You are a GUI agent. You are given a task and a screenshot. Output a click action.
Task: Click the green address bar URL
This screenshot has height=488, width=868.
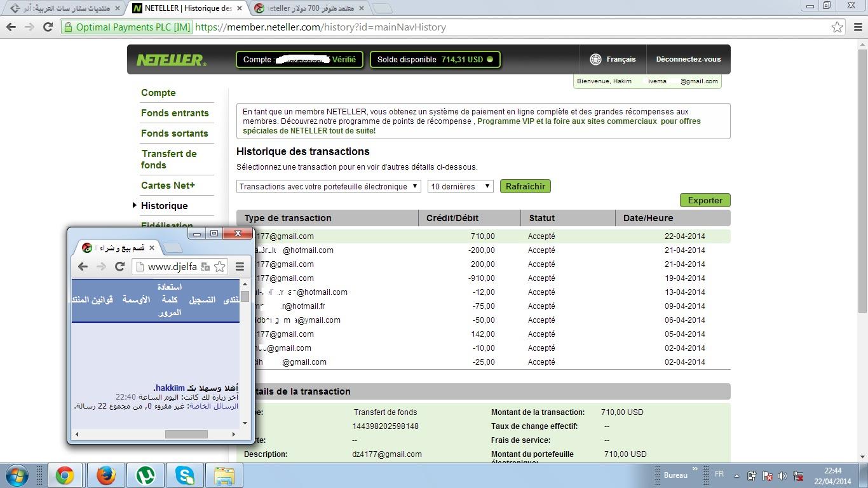pyautogui.click(x=321, y=27)
